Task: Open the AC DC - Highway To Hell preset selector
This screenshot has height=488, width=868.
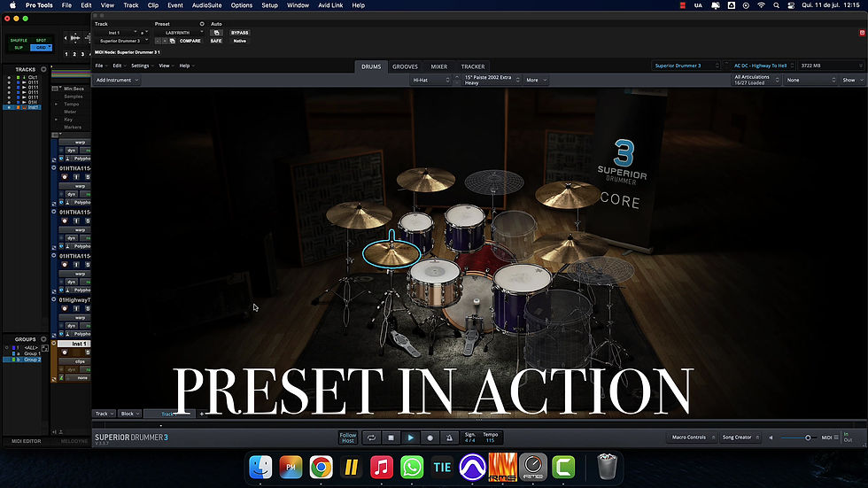Action: point(761,66)
